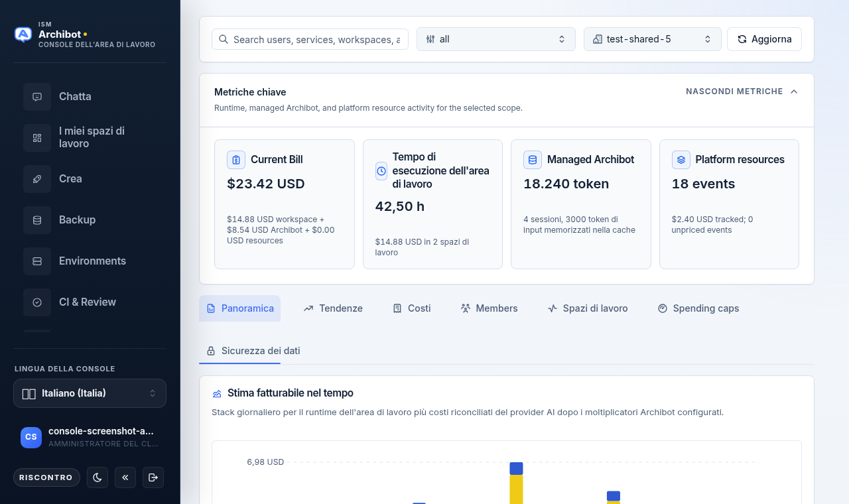The width and height of the screenshot is (849, 504).
Task: Collapse the sidebar with double chevron
Action: click(x=125, y=477)
